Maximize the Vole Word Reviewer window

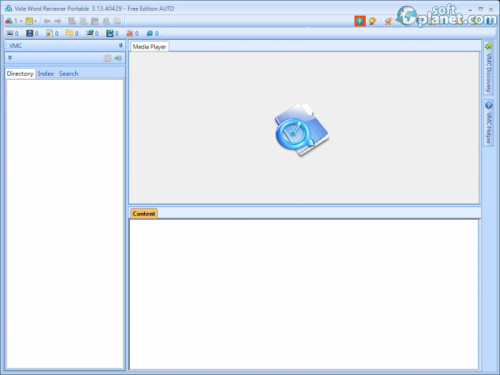[x=480, y=9]
